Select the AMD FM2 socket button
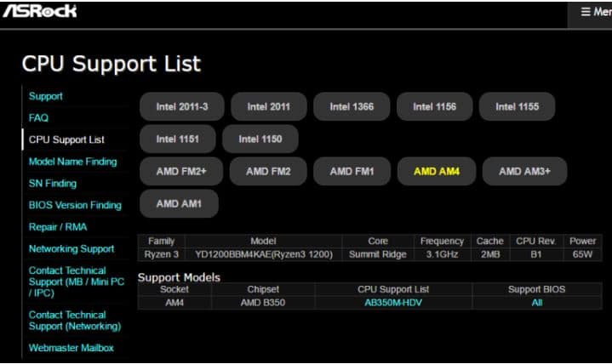This screenshot has height=364, width=612. 268,171
